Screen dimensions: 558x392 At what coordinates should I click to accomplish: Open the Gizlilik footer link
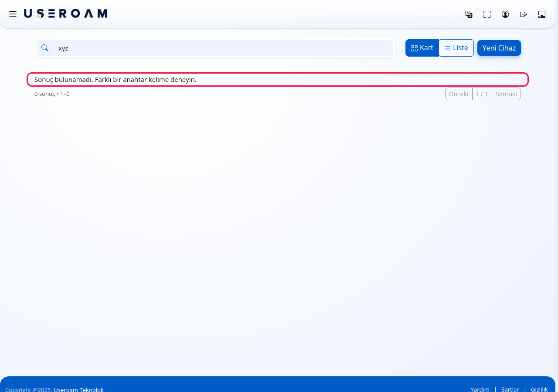[x=539, y=389]
